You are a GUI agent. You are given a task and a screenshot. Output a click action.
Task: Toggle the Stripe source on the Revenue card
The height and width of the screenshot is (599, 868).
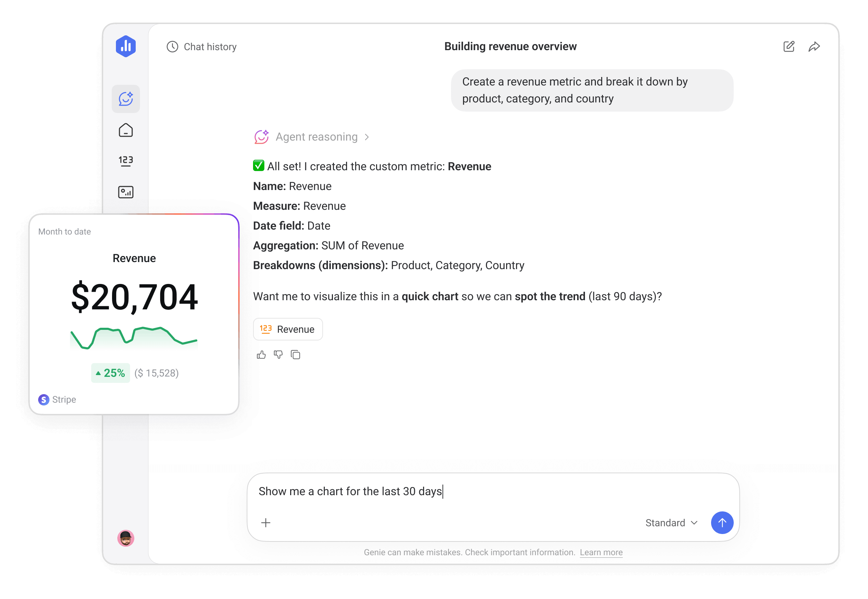pyautogui.click(x=57, y=399)
